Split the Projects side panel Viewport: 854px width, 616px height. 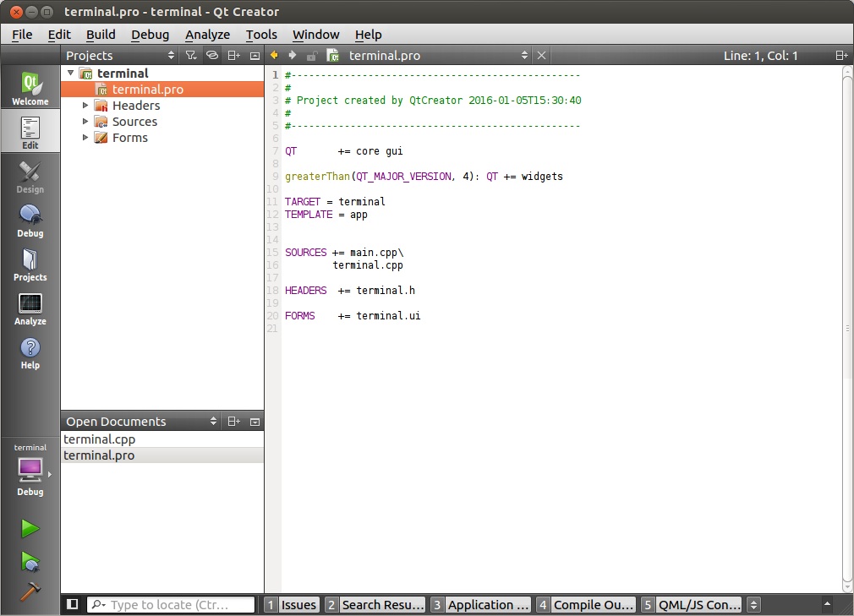click(233, 56)
